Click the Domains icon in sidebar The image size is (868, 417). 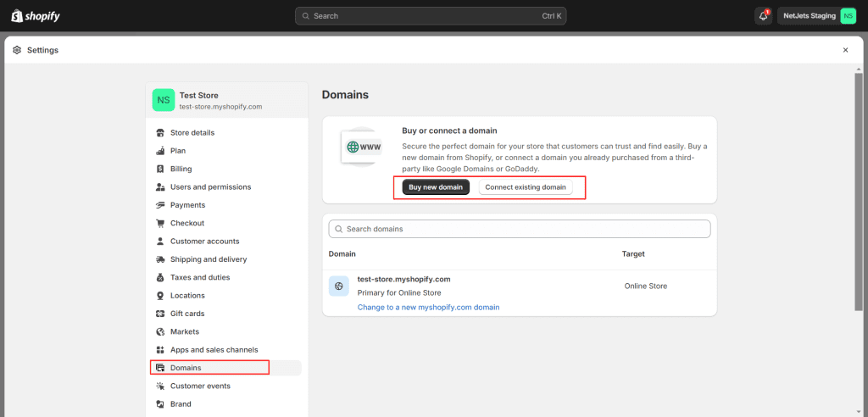[x=160, y=368]
